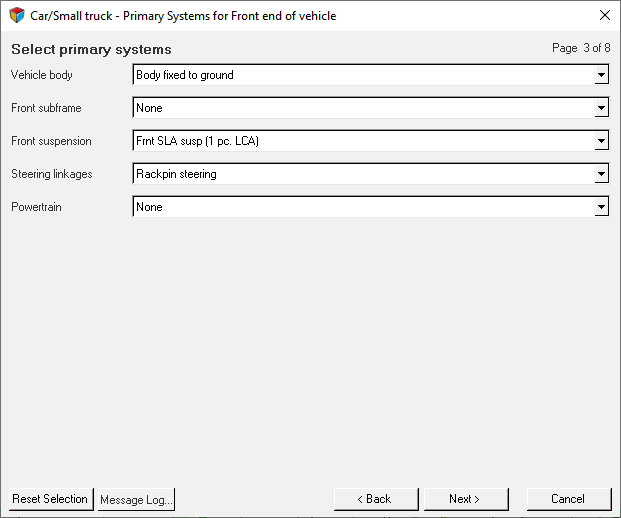Open the Front suspension dropdown arrow
This screenshot has width=621, height=518.
coord(601,141)
